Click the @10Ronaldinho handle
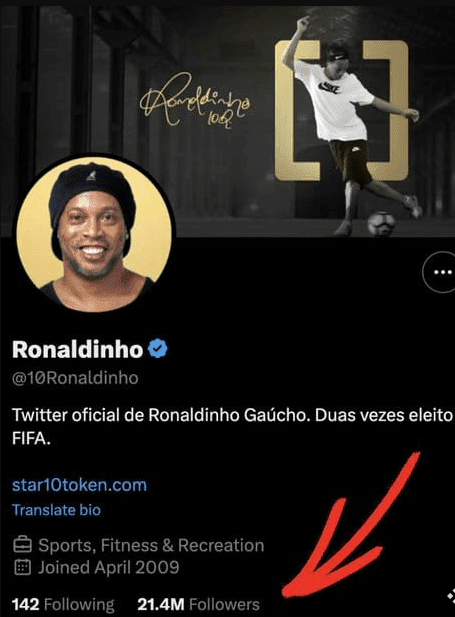The image size is (455, 617). (75, 378)
